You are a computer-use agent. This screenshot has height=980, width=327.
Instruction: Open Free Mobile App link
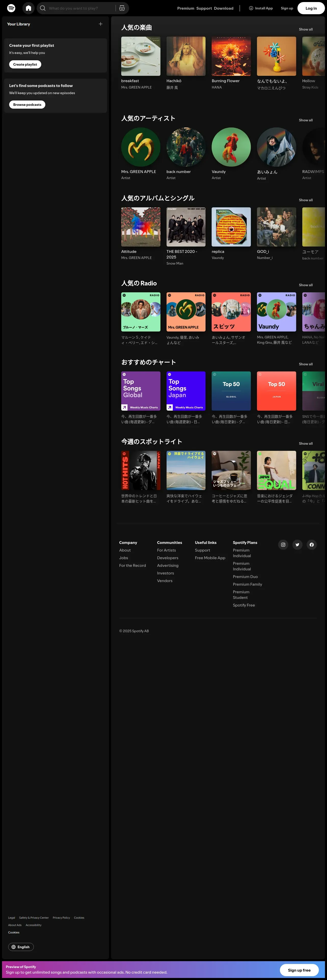210,558
